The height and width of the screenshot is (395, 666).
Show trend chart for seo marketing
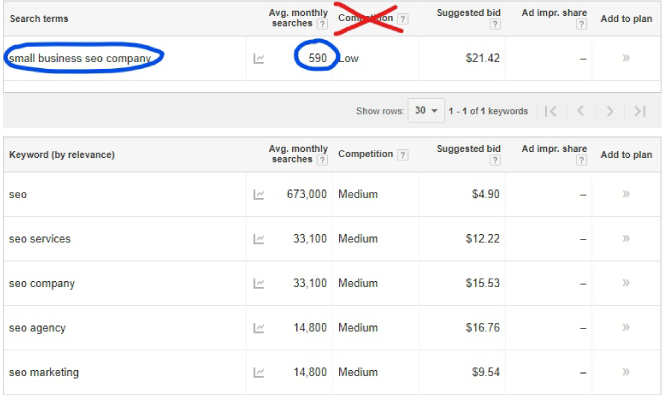pos(259,372)
